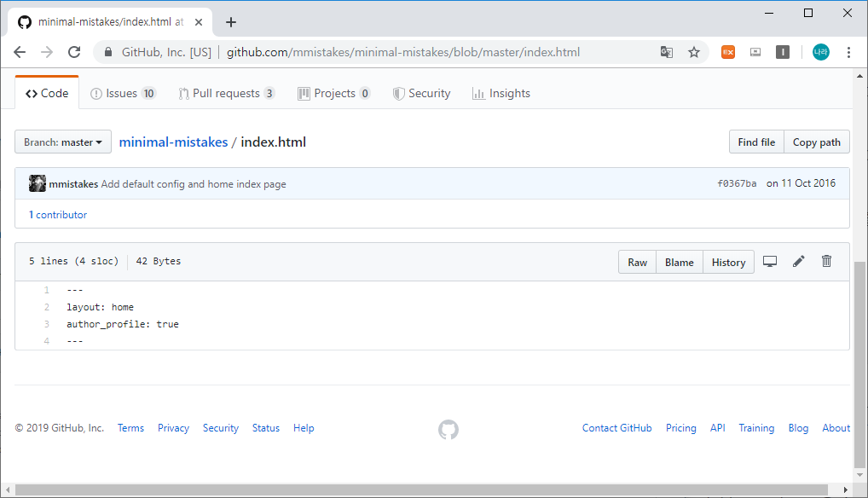
Task: Click the horizontal scrollbar thumb
Action: 421,489
